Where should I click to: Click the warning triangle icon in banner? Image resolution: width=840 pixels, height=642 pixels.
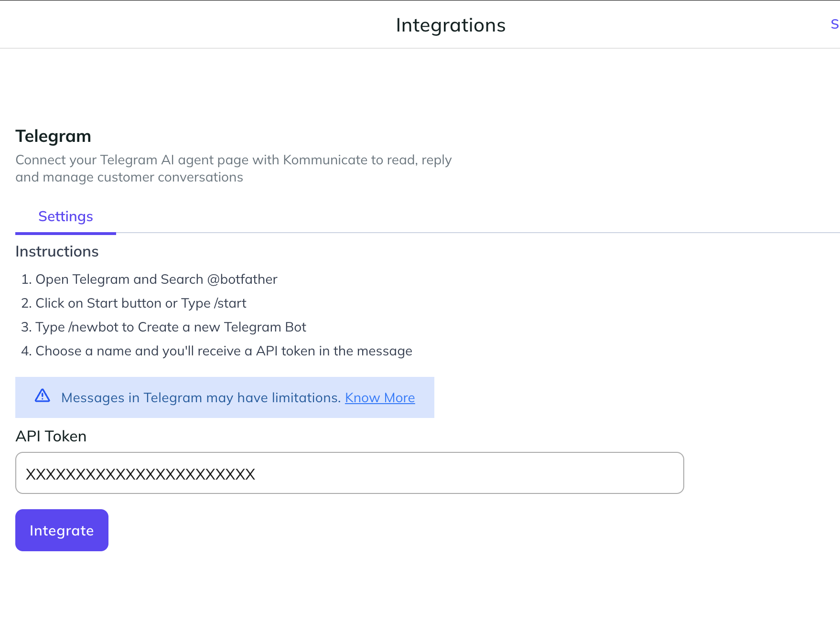pyautogui.click(x=43, y=396)
